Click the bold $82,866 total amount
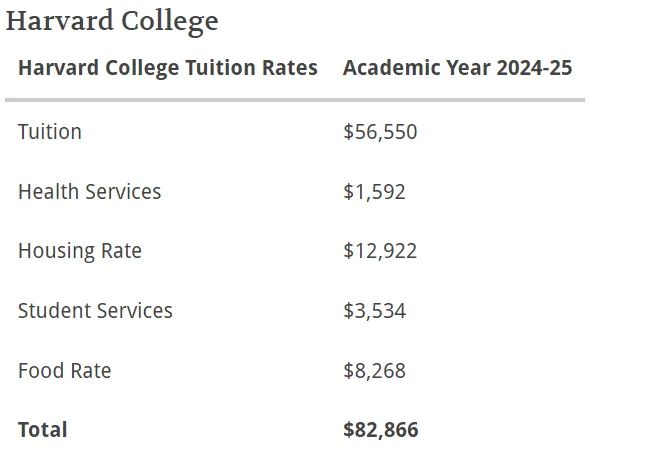Screen dimensions: 668x465 tap(381, 430)
